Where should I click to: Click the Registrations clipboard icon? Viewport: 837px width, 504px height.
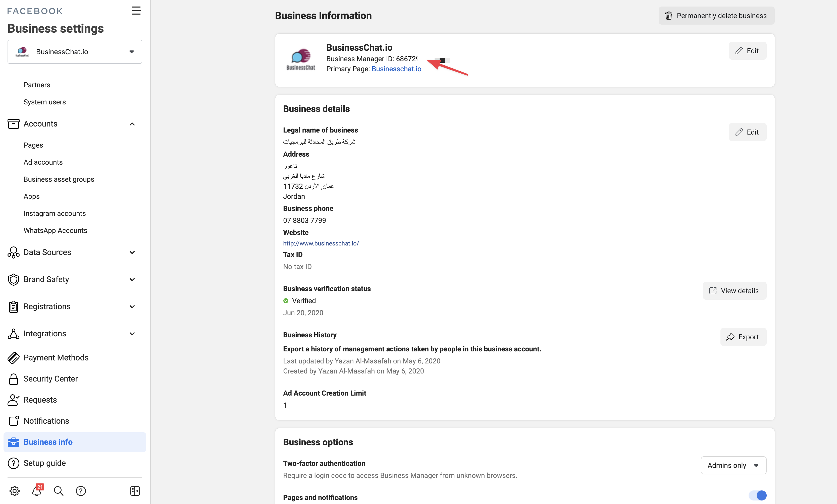[13, 306]
